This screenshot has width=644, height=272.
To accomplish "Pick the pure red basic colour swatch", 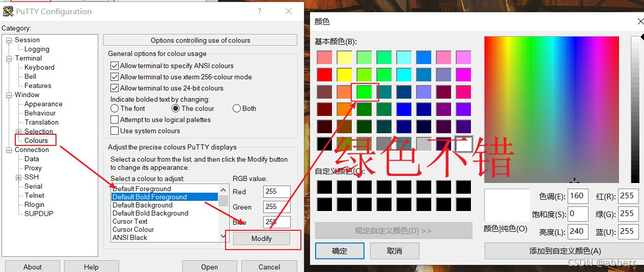I will (x=324, y=75).
